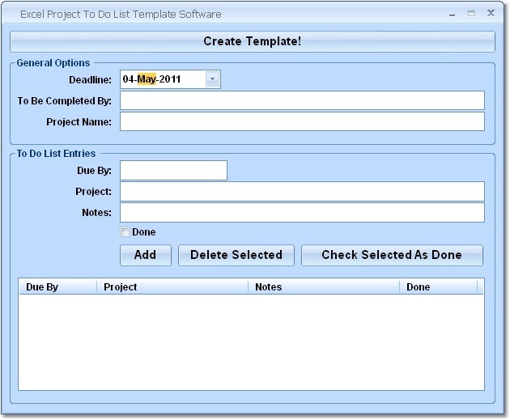Screen dimensions: 510x420
Task: Sort by the Project column header
Action: pos(172,287)
